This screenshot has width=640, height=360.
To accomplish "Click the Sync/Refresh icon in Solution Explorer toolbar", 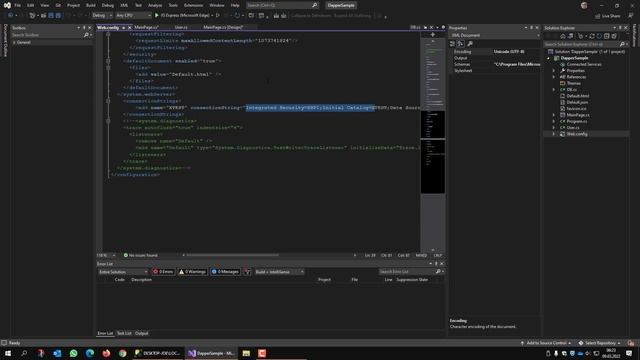I will (x=592, y=36).
